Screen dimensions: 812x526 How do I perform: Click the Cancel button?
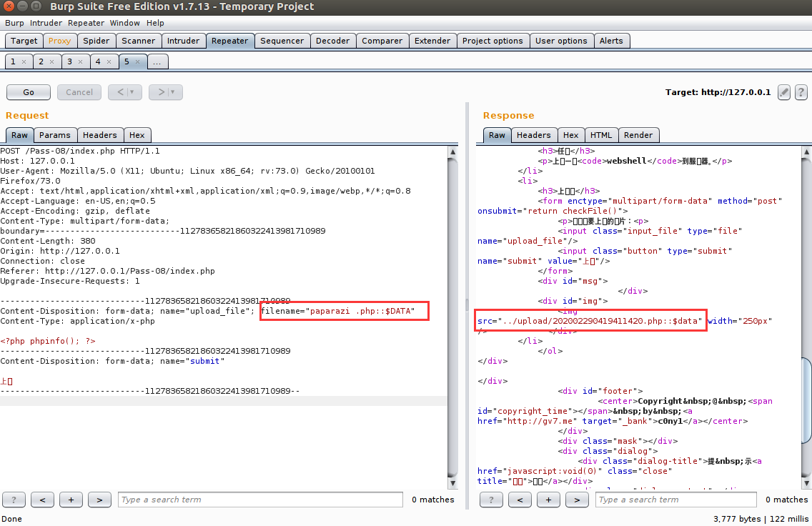(x=79, y=92)
